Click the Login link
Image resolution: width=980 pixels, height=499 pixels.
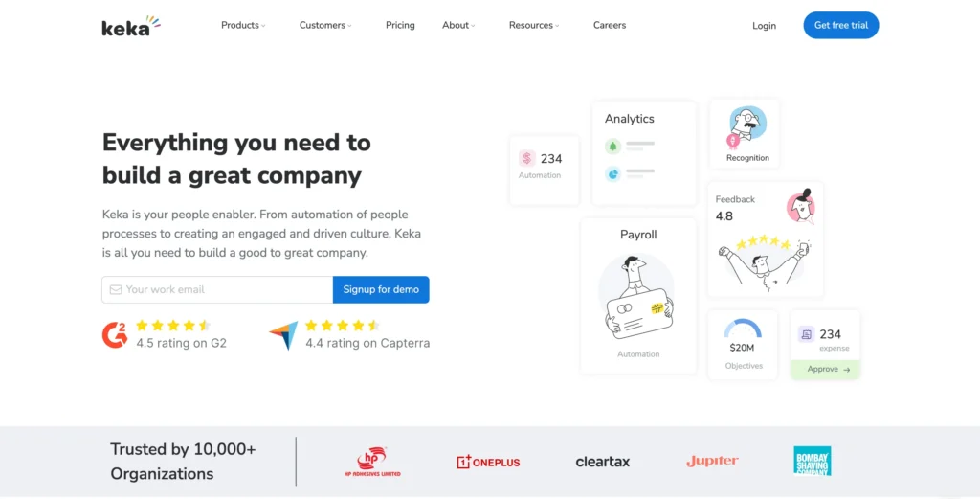[764, 26]
